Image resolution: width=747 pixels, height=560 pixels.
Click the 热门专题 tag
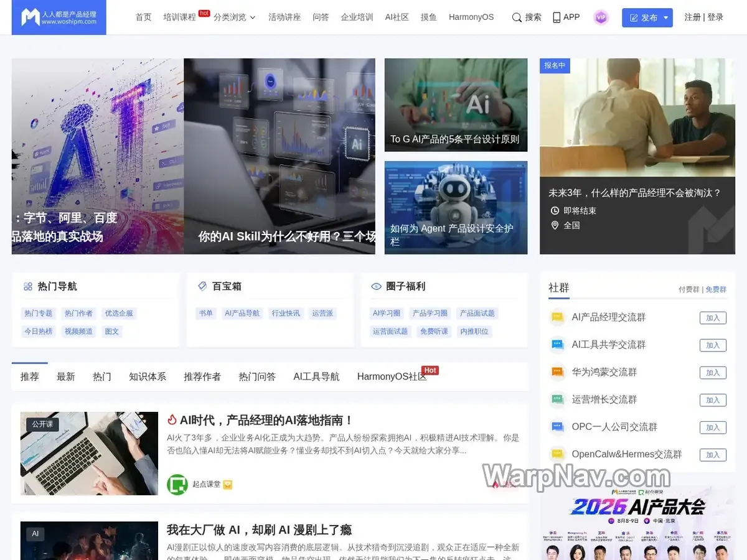coord(39,313)
